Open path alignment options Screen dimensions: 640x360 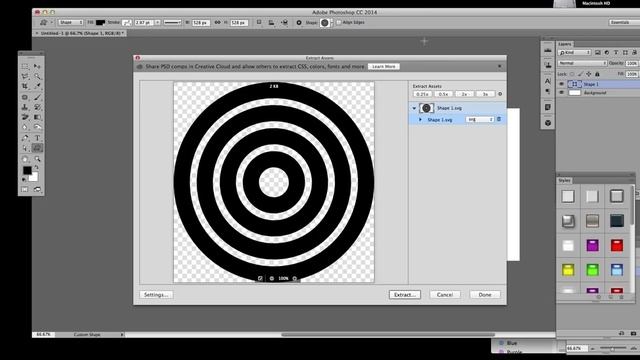[x=271, y=22]
